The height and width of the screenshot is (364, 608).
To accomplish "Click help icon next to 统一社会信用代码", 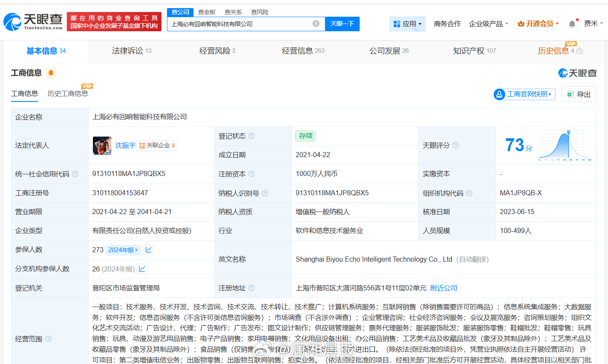I will (x=75, y=174).
